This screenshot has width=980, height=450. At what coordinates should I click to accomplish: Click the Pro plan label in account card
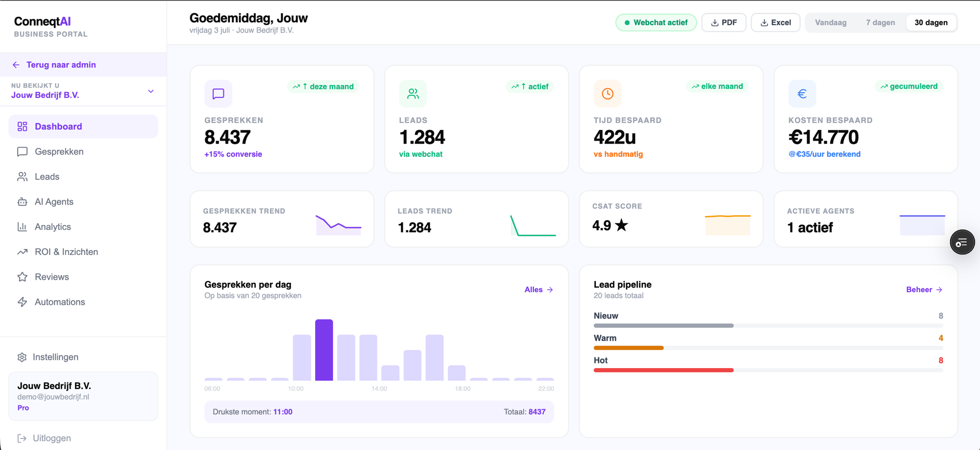coord(23,408)
